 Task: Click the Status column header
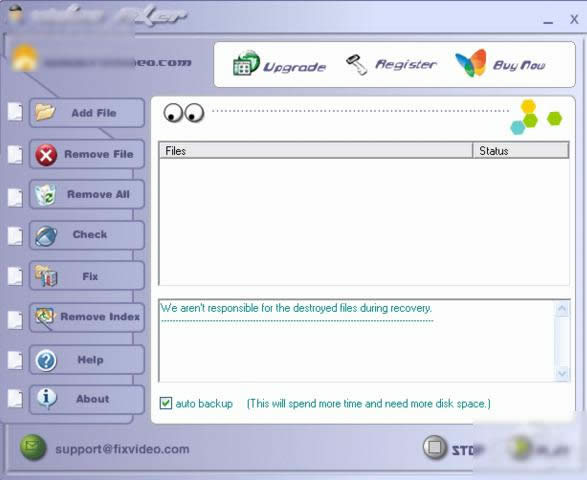tap(520, 151)
